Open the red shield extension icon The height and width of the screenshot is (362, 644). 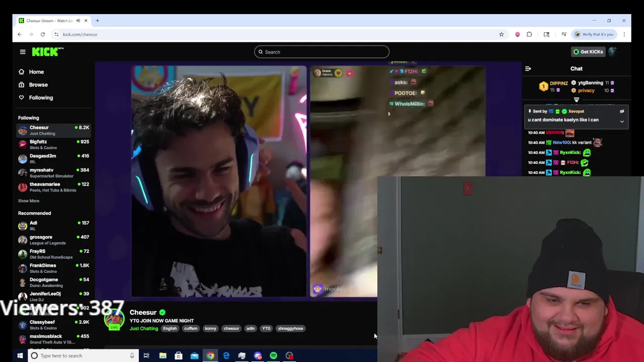[517, 34]
